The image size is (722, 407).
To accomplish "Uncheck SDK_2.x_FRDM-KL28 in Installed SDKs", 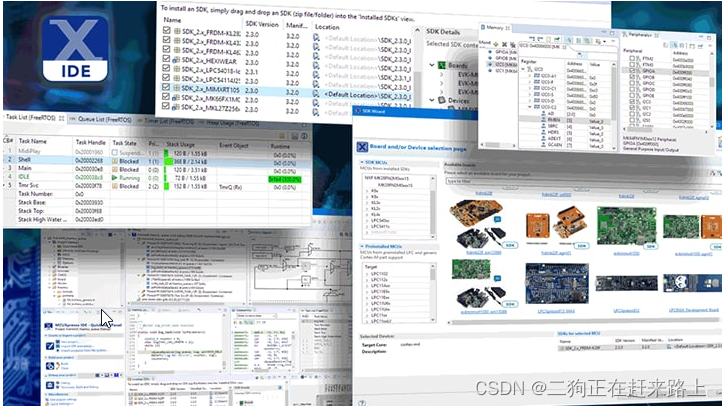I will point(166,30).
